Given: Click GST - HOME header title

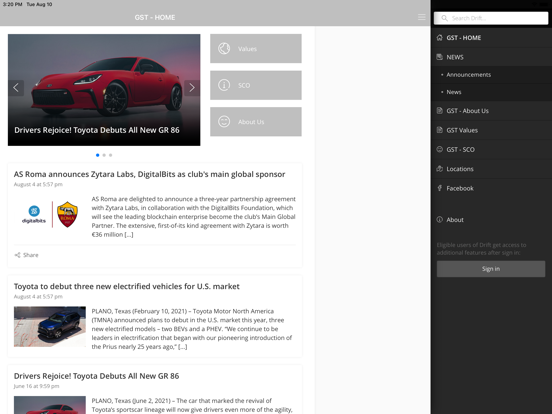Looking at the screenshot, I should (x=155, y=17).
